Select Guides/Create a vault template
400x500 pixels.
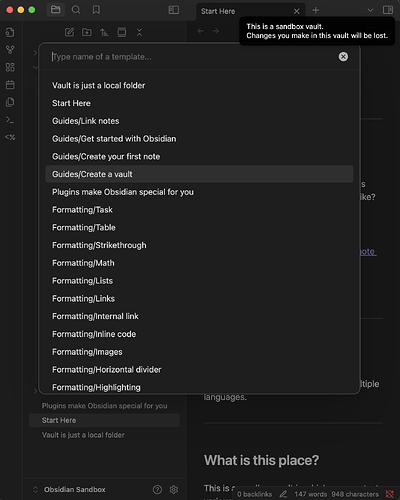[199, 174]
